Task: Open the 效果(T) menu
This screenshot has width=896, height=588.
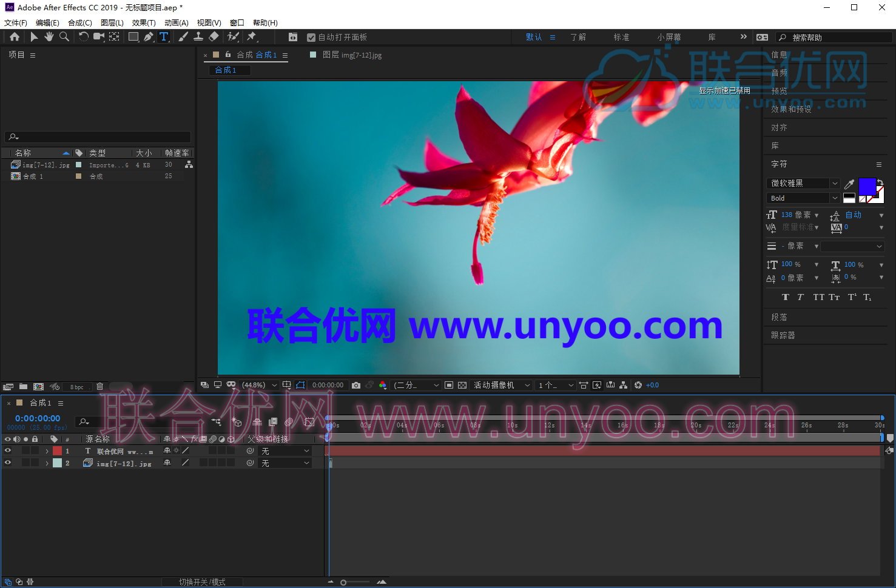Action: [x=144, y=22]
